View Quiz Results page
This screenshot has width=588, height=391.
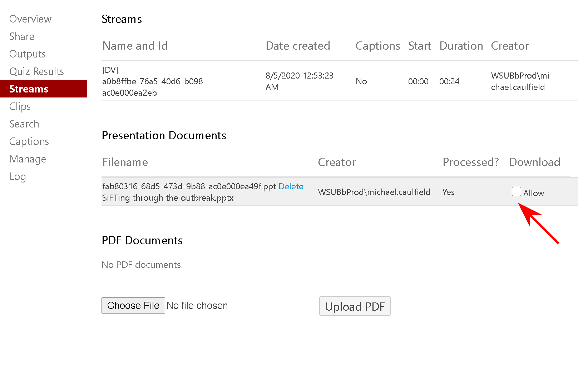(x=36, y=71)
